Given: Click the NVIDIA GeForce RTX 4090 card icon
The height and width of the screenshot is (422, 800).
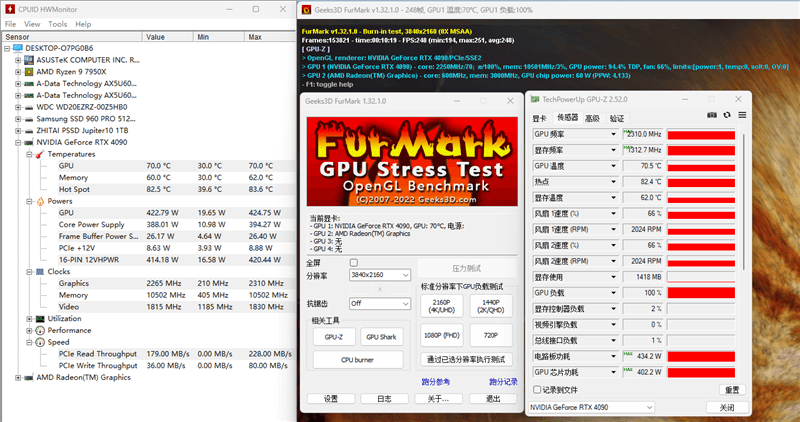Looking at the screenshot, I should (x=29, y=142).
